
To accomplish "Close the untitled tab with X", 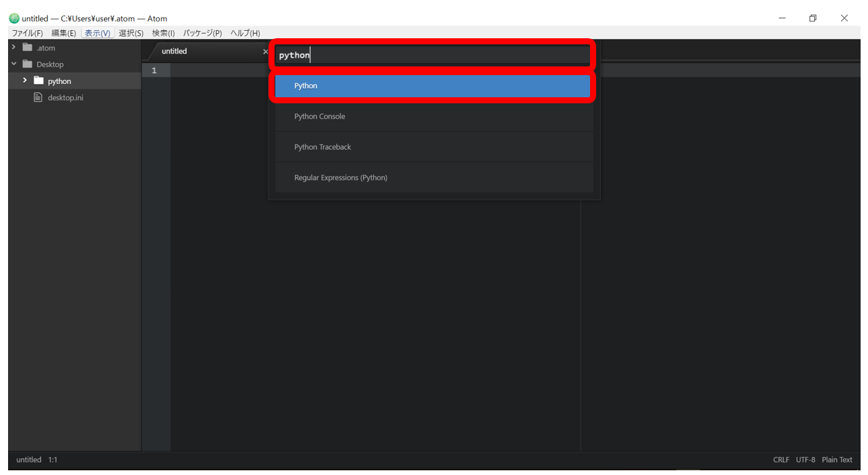I will pos(265,52).
